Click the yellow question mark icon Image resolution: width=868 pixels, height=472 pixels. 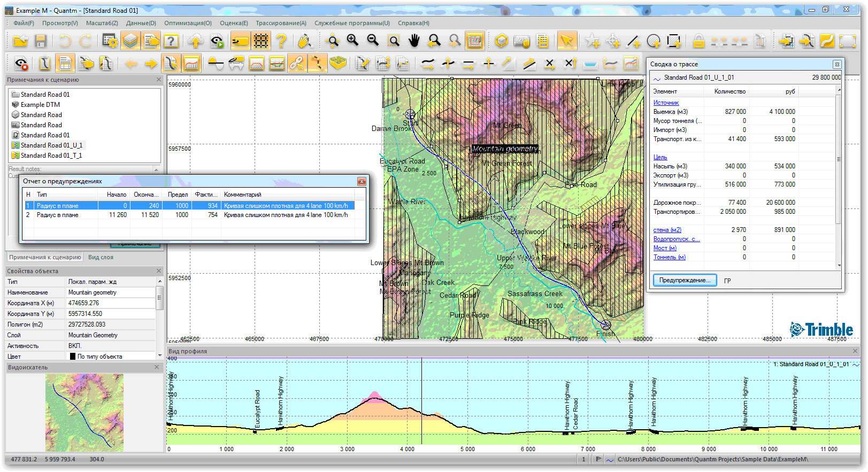click(x=281, y=41)
